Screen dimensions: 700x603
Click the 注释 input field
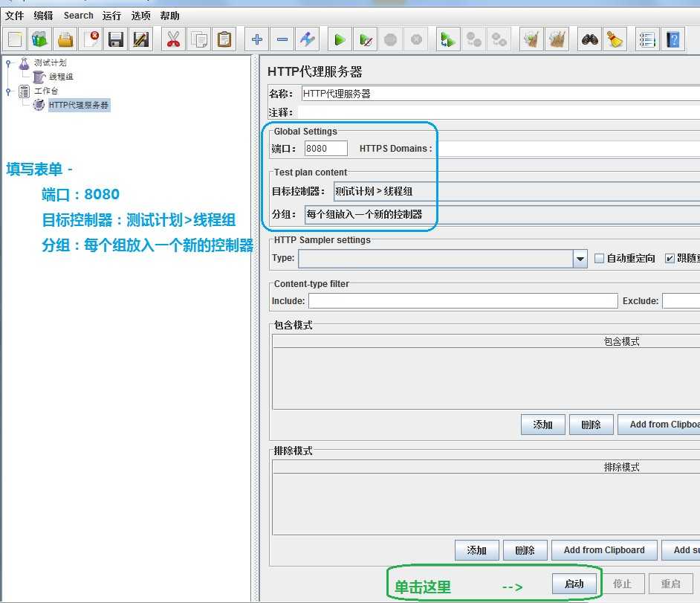[500, 112]
